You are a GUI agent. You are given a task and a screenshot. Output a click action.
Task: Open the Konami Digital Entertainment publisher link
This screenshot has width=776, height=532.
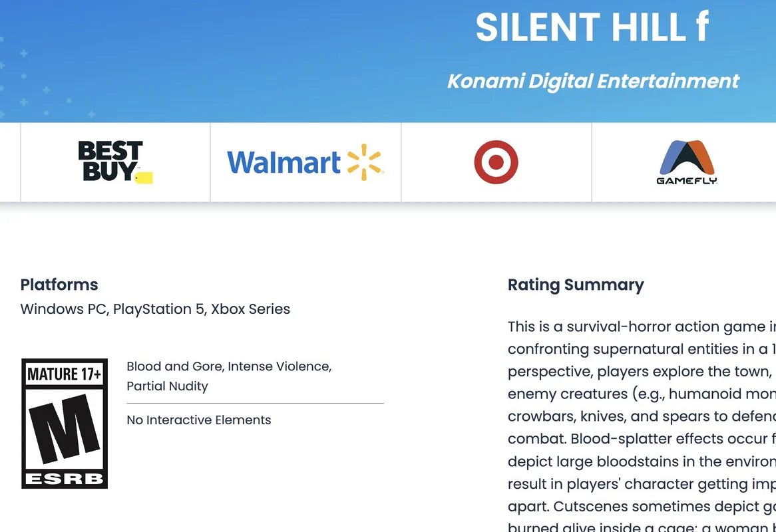593,81
